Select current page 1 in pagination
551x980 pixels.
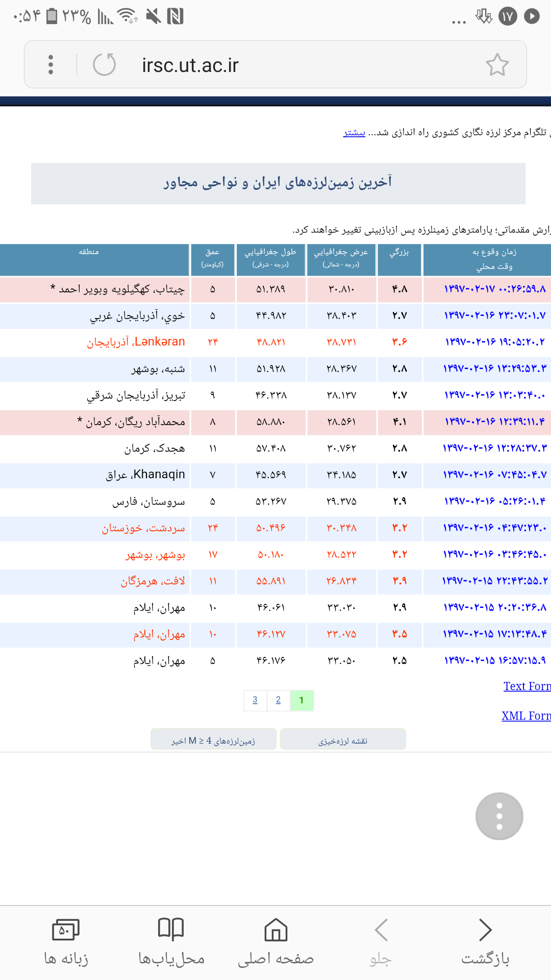(302, 700)
